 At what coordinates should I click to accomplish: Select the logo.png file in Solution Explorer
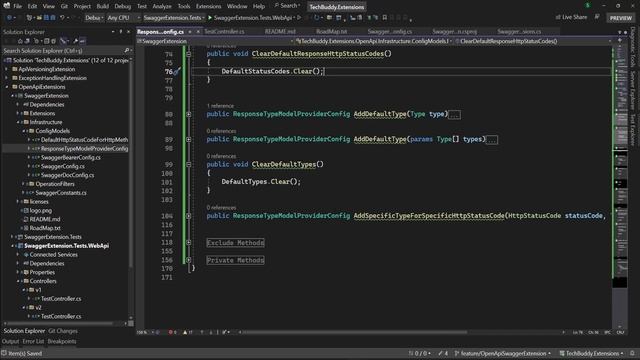point(40,211)
